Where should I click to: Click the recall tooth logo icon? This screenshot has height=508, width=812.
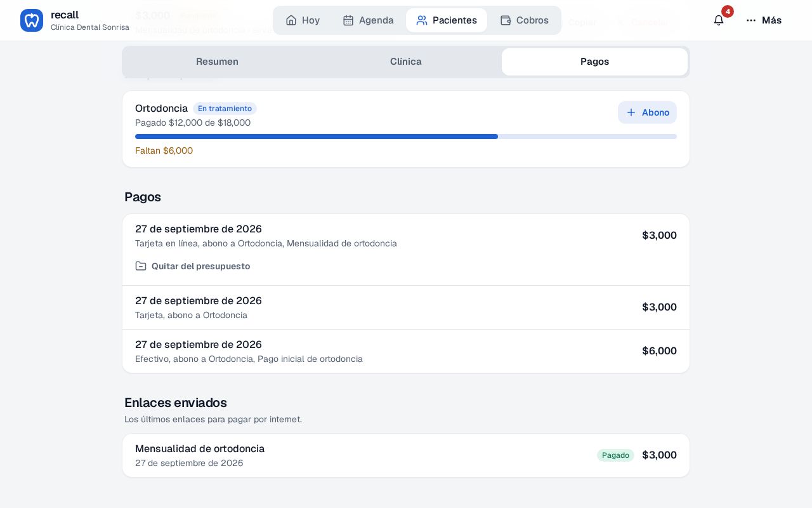32,20
